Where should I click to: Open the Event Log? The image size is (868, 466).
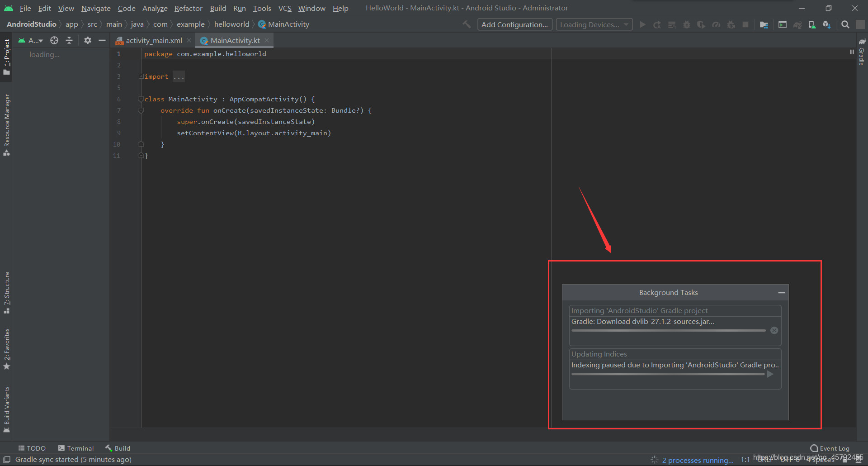830,448
